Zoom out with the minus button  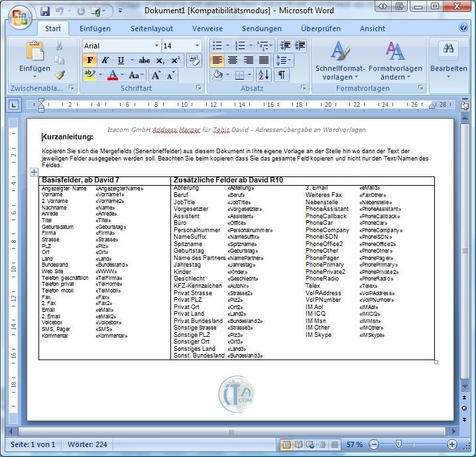pos(374,444)
